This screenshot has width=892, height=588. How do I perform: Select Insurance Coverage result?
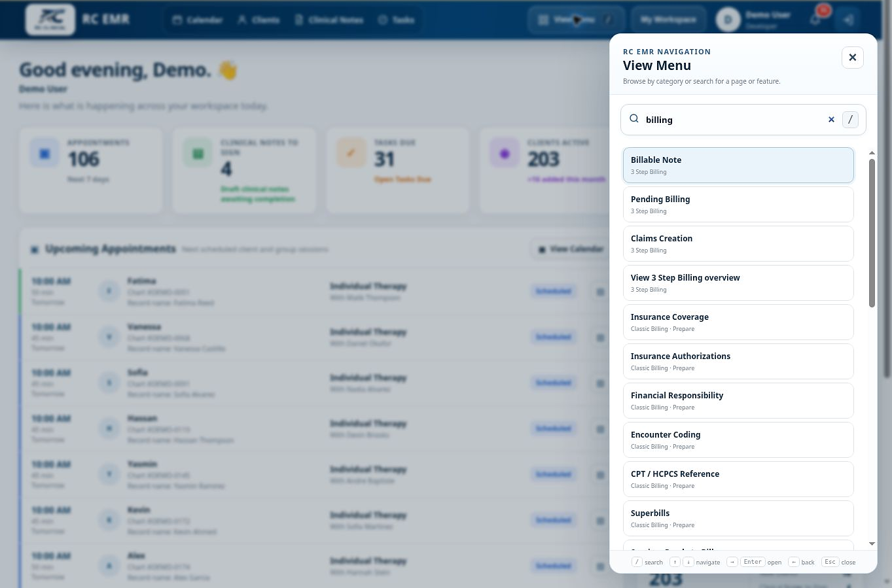[738, 322]
